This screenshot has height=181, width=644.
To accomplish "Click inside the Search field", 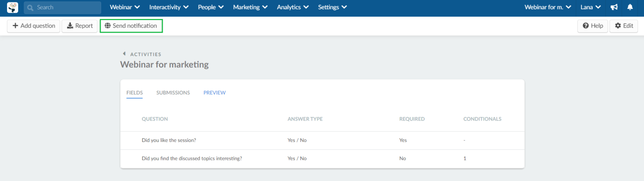I will pyautogui.click(x=62, y=7).
